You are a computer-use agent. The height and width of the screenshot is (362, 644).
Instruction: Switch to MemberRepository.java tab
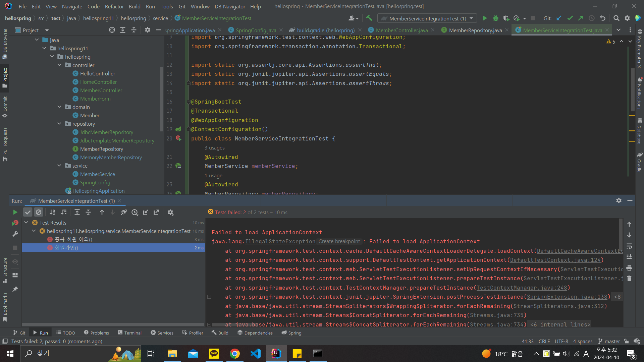(x=475, y=30)
